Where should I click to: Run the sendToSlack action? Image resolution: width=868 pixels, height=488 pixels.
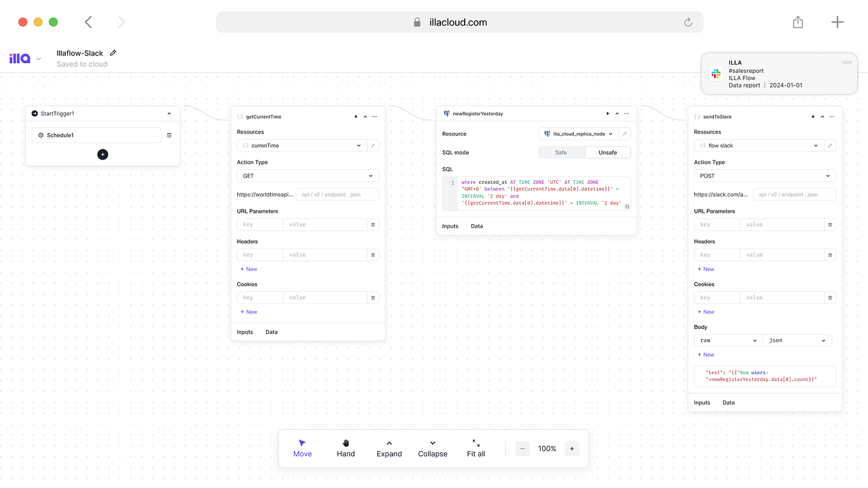point(812,116)
